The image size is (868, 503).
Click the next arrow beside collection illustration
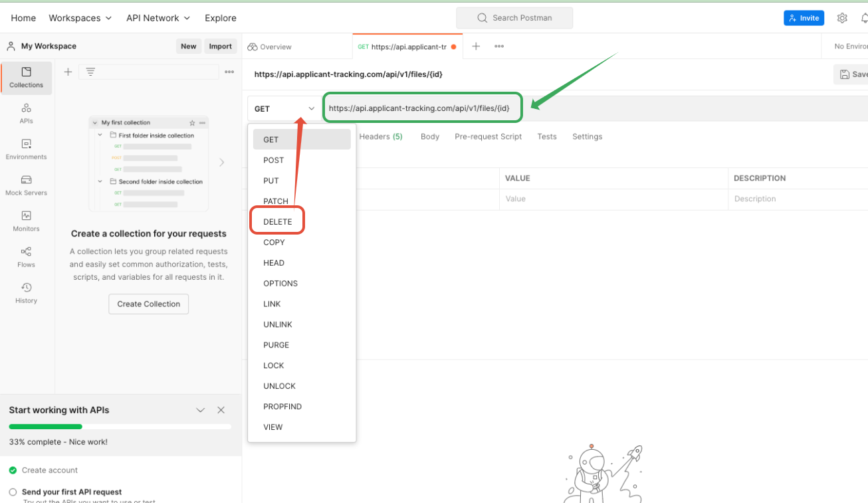point(222,162)
